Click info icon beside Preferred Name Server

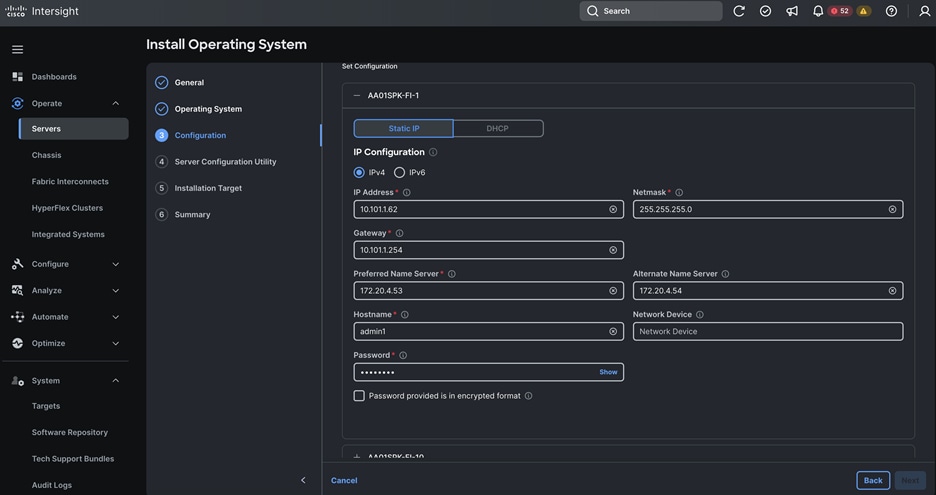452,273
